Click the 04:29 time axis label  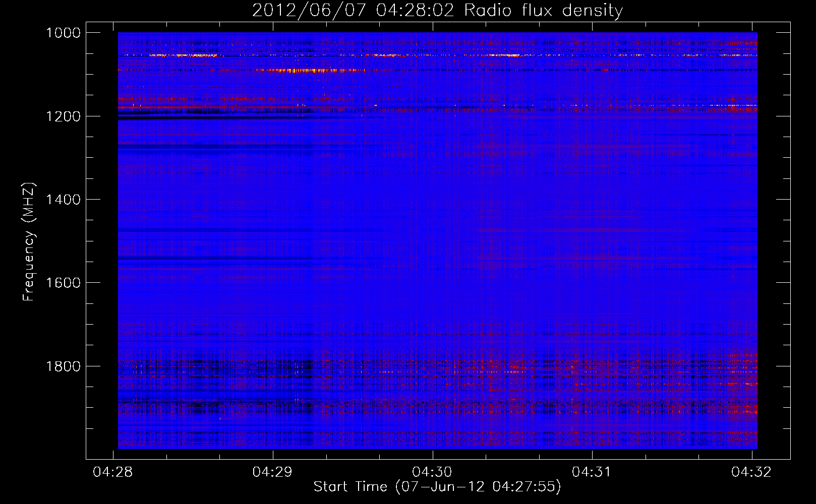[272, 472]
